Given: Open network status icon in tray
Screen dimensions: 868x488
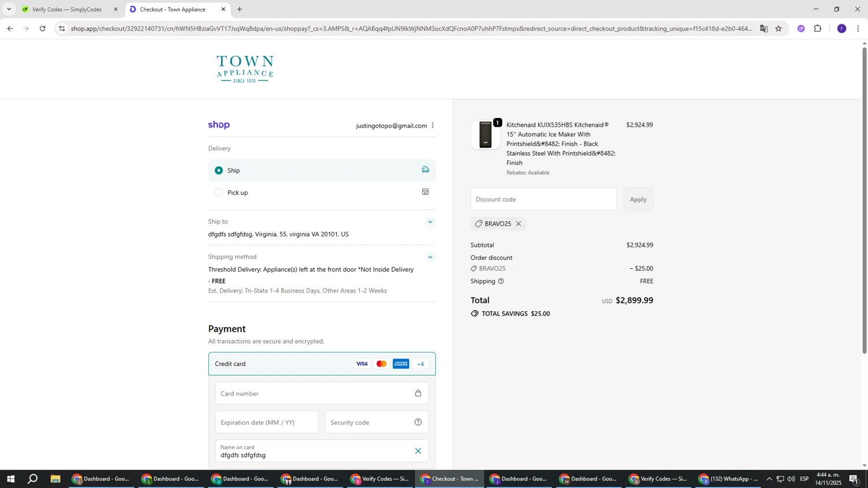Looking at the screenshot, I should pyautogui.click(x=780, y=479).
